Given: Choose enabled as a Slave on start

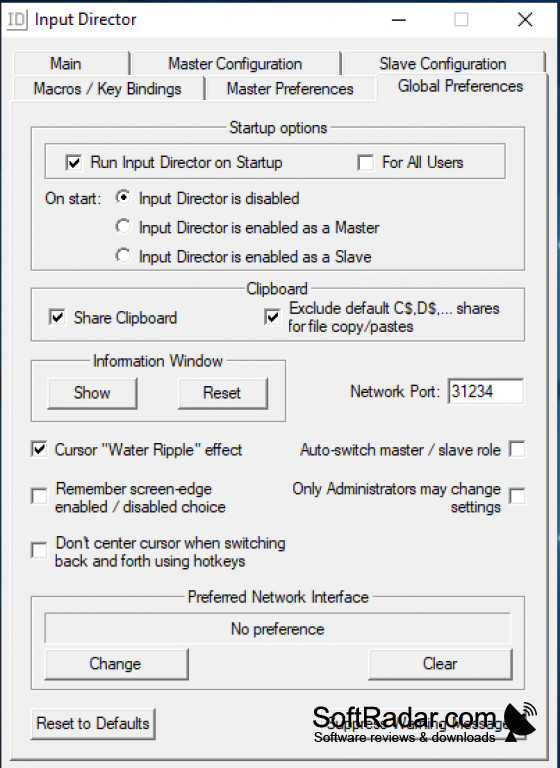Looking at the screenshot, I should click(123, 256).
